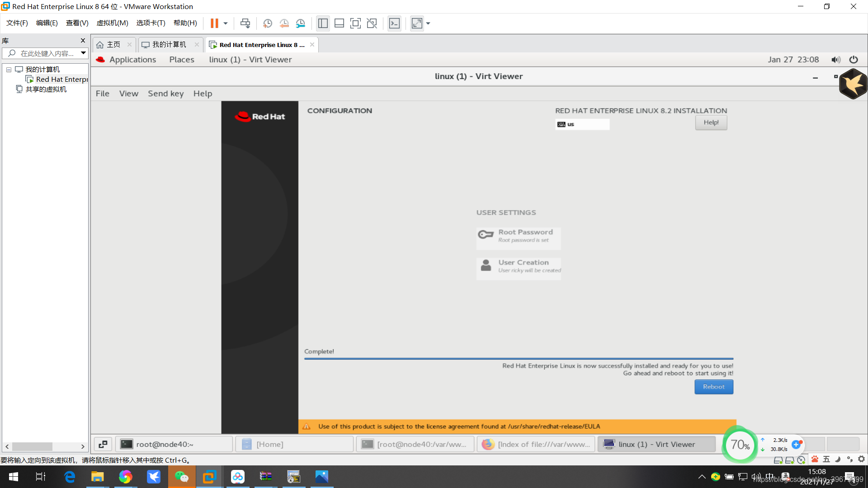
Task: Click the Help! button
Action: (x=711, y=122)
